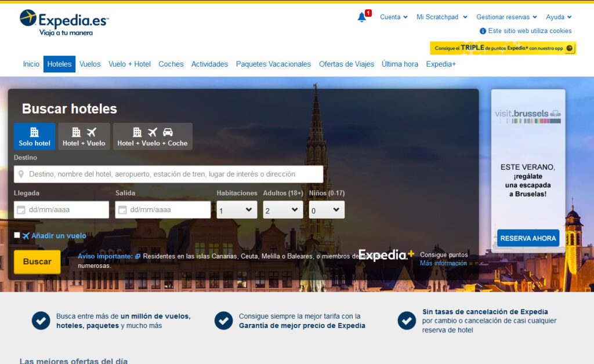Go to the Vuelos tab
Viewport: 594px width, 364px height.
[90, 64]
